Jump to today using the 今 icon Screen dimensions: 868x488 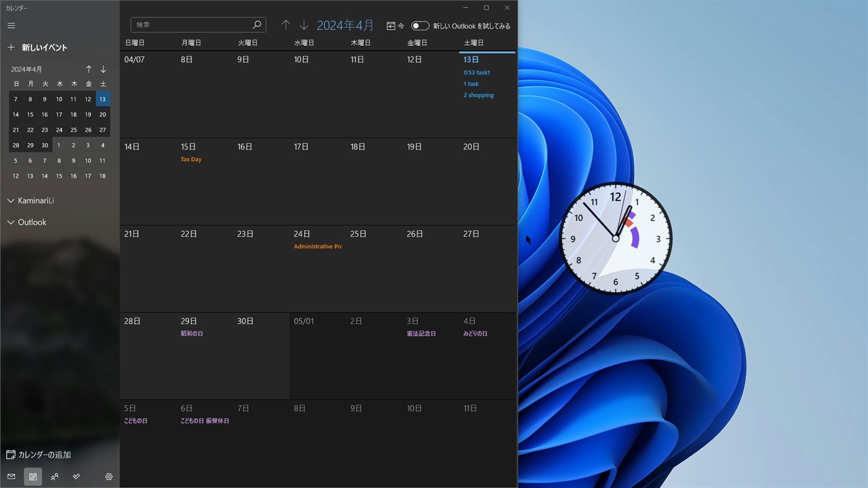point(395,25)
